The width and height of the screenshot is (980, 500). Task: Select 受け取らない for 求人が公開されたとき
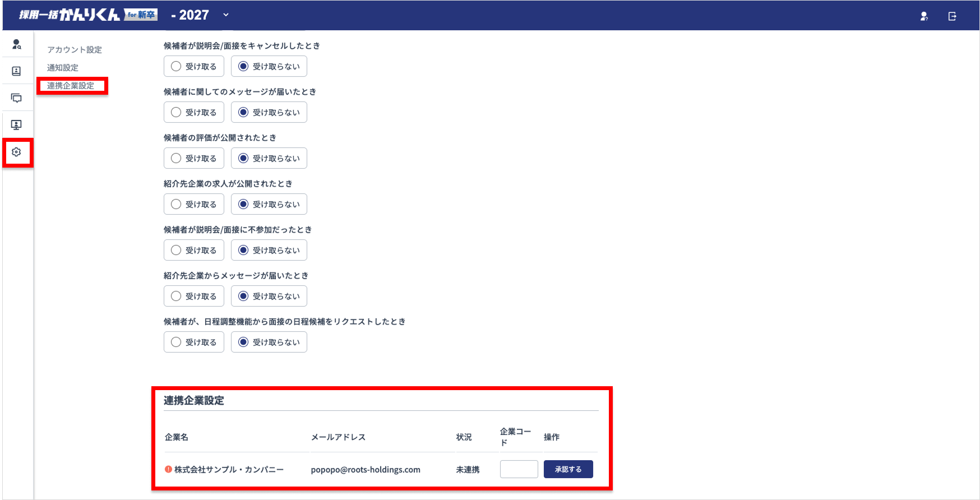coord(269,204)
